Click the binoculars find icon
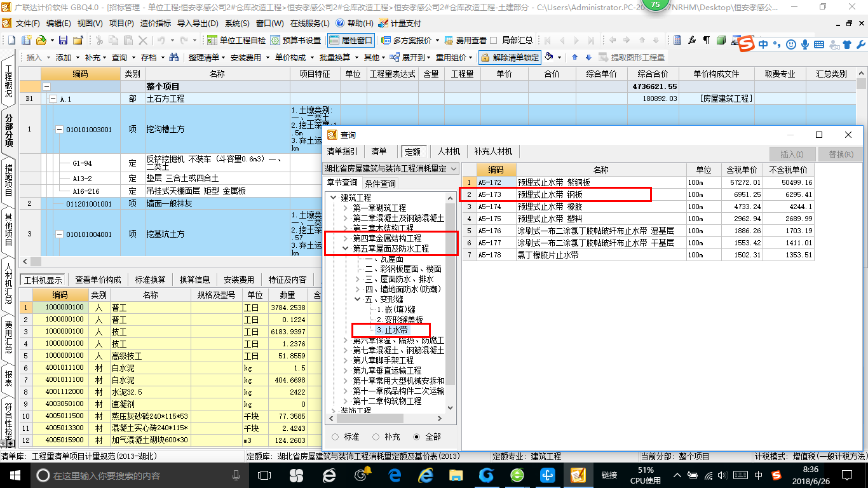 [x=173, y=57]
